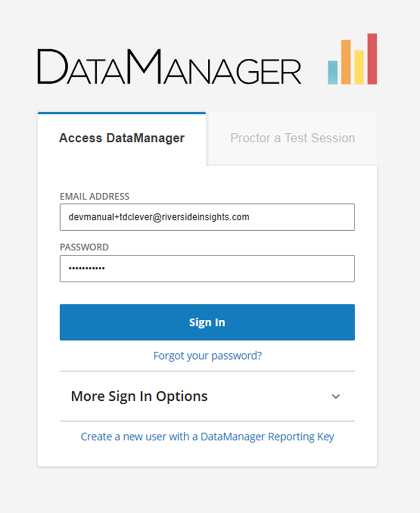Viewport: 420px width, 513px height.
Task: Click the orange bar in the logo chart
Action: [x=346, y=62]
